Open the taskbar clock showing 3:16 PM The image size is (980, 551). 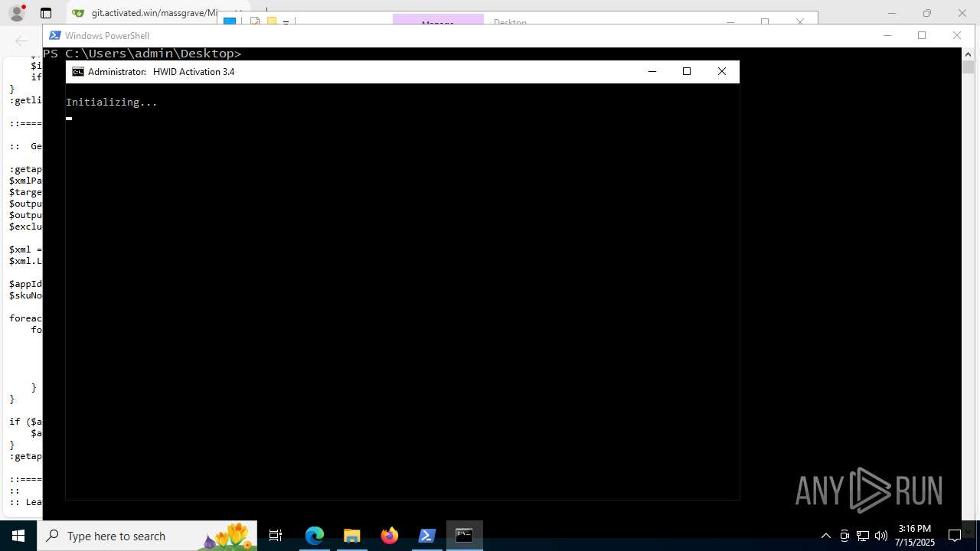coord(915,536)
